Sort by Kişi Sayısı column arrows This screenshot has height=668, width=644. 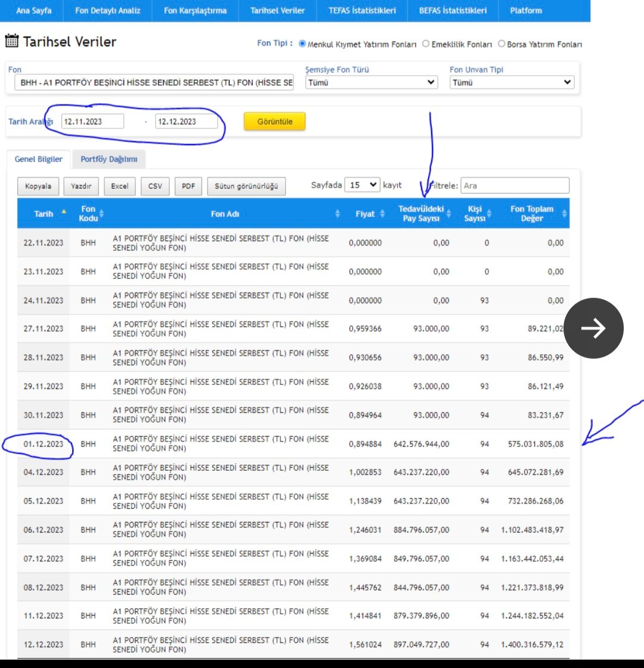(x=489, y=213)
